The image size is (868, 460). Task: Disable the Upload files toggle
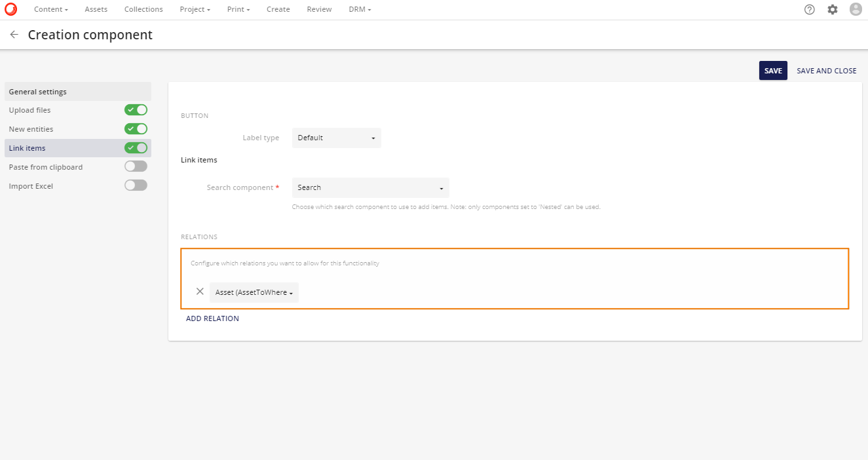[x=136, y=109]
